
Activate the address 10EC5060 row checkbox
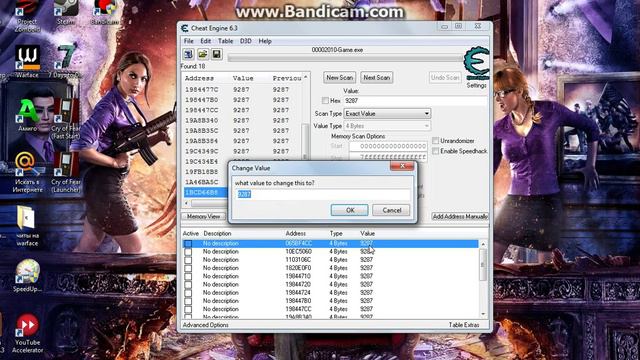click(x=188, y=252)
